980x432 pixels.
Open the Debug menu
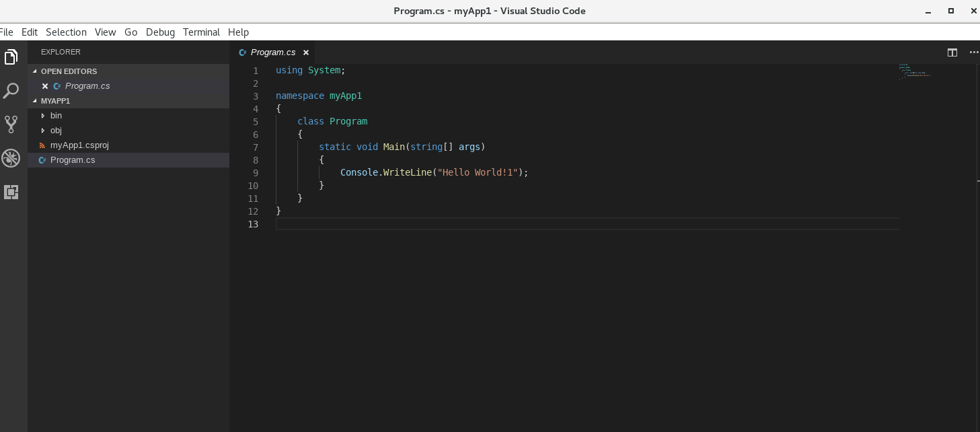[x=160, y=32]
